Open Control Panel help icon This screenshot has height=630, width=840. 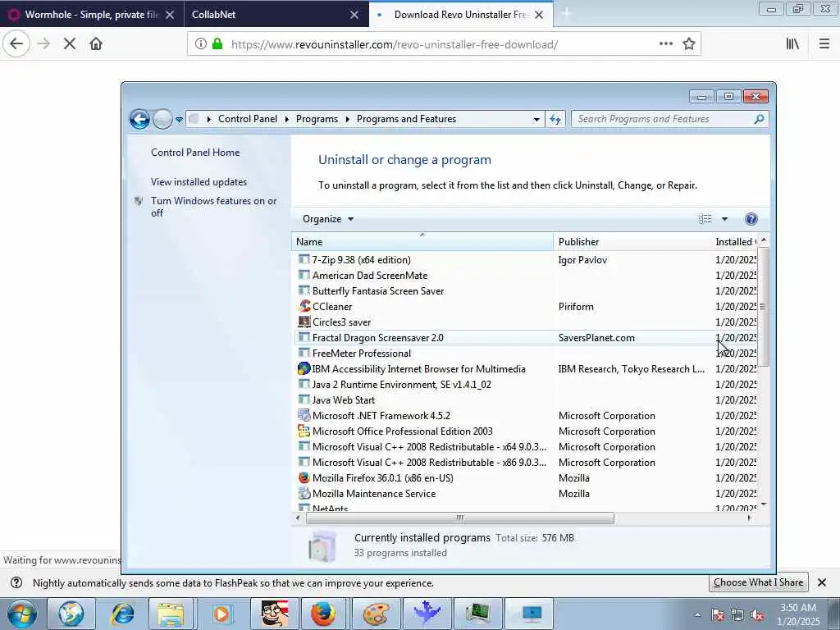(751, 218)
